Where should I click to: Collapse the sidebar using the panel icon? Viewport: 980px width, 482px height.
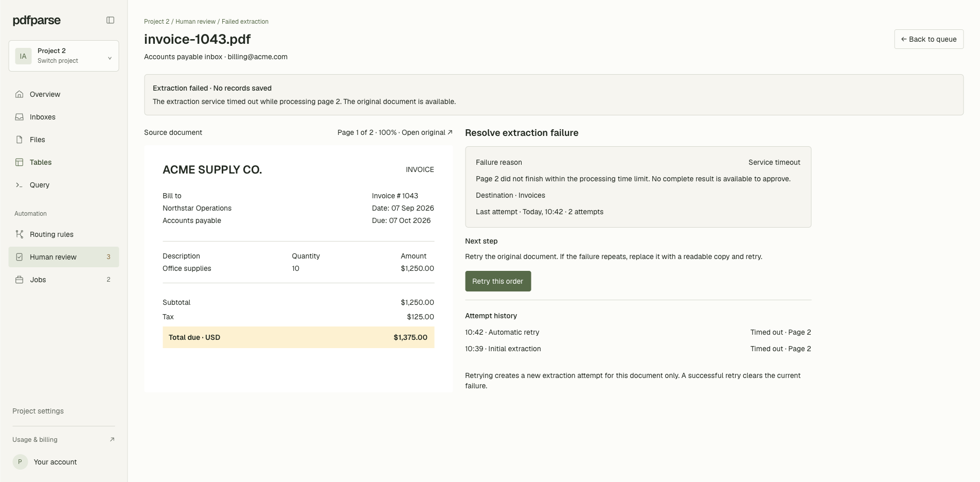click(x=110, y=20)
